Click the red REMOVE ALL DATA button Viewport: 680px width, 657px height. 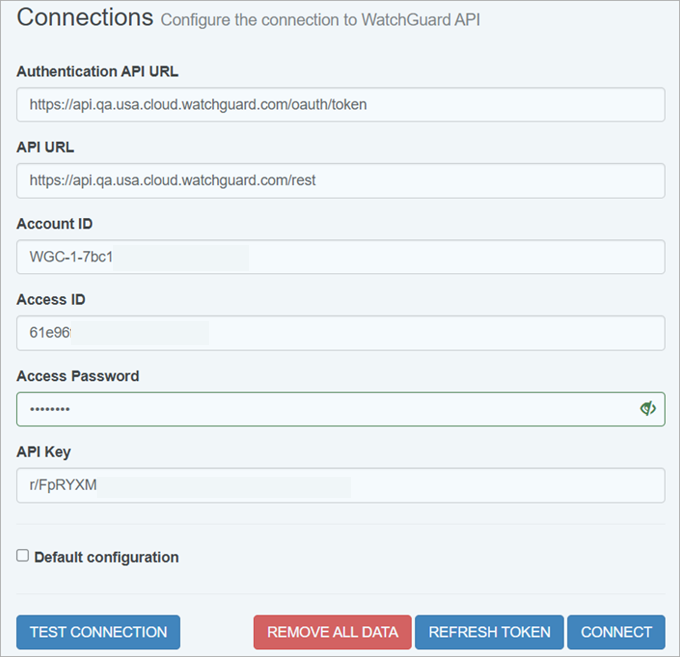tap(332, 632)
